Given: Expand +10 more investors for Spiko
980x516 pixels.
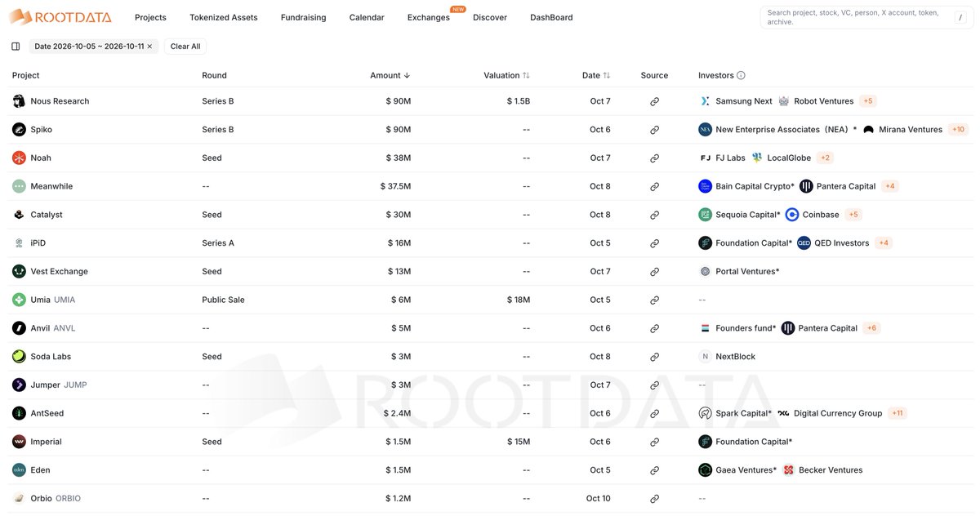Looking at the screenshot, I should pyautogui.click(x=959, y=130).
